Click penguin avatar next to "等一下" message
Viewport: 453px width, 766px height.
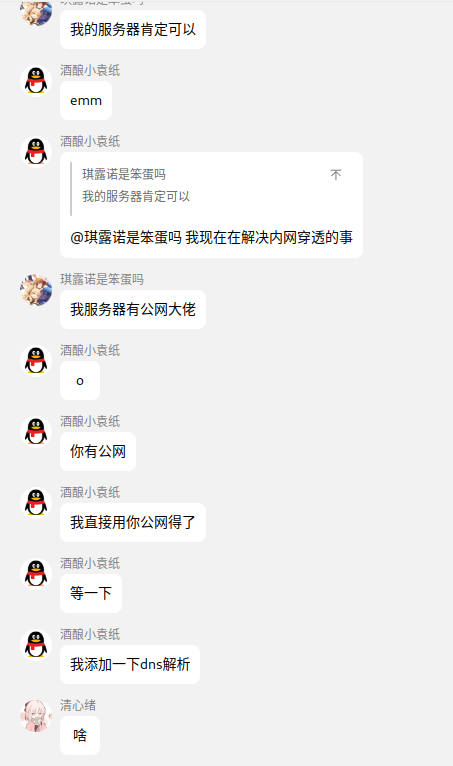click(x=36, y=574)
